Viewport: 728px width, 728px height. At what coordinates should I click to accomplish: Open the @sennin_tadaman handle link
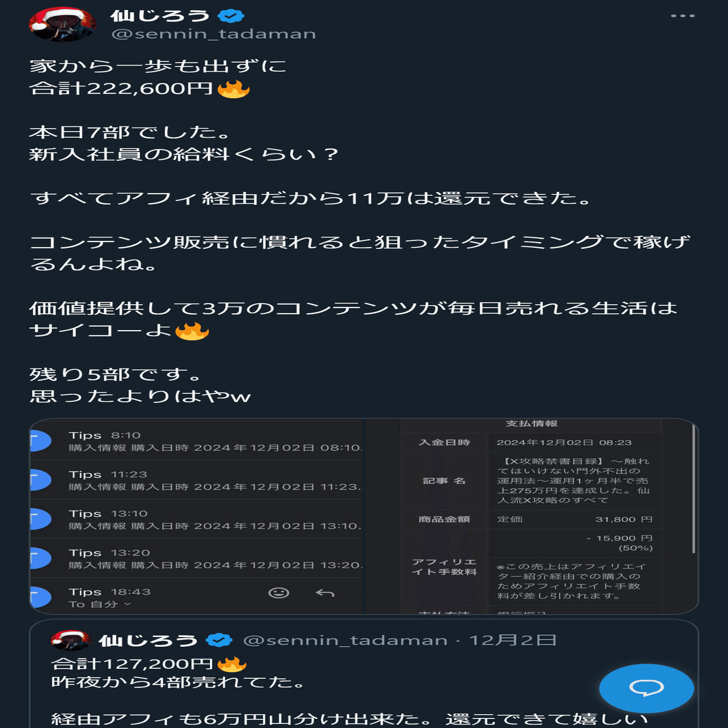[x=214, y=34]
